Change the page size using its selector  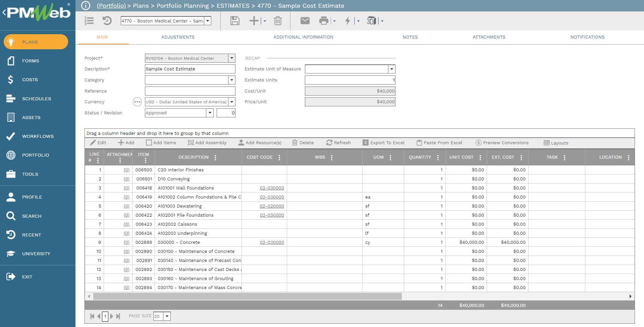coord(166,316)
